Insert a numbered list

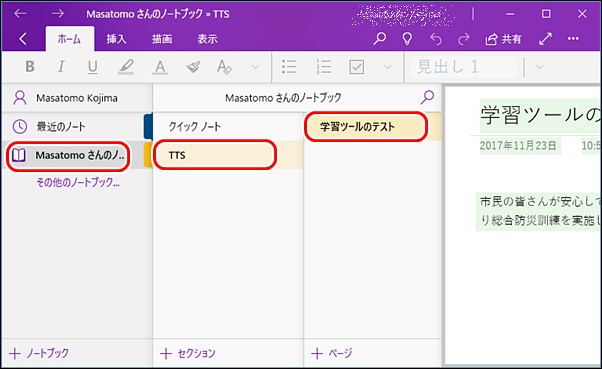point(324,67)
